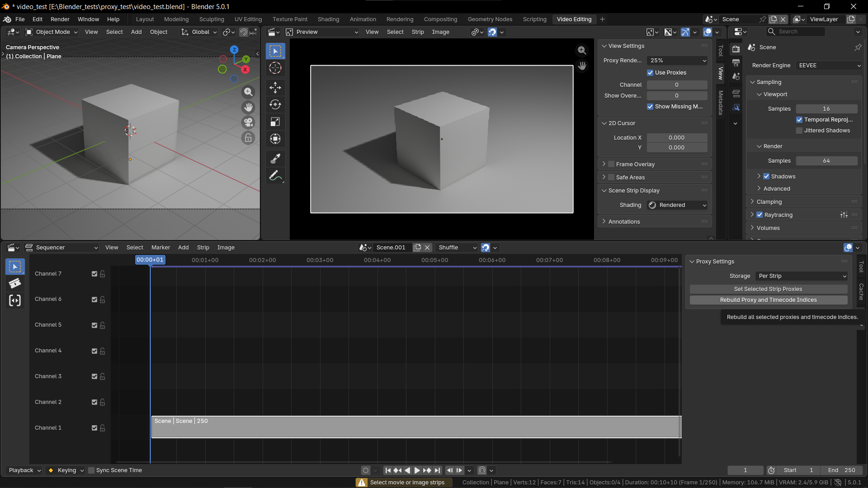Select the Scene strip on Channel 1

[416, 427]
